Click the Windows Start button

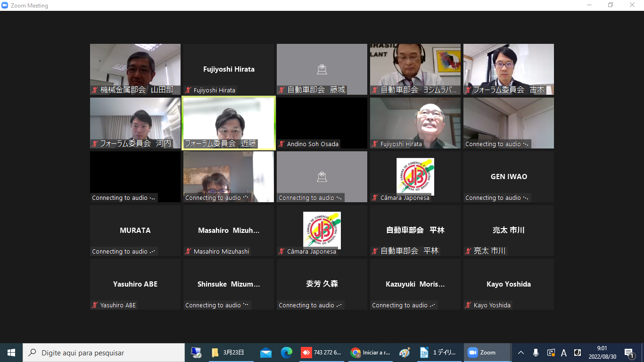[11, 353]
